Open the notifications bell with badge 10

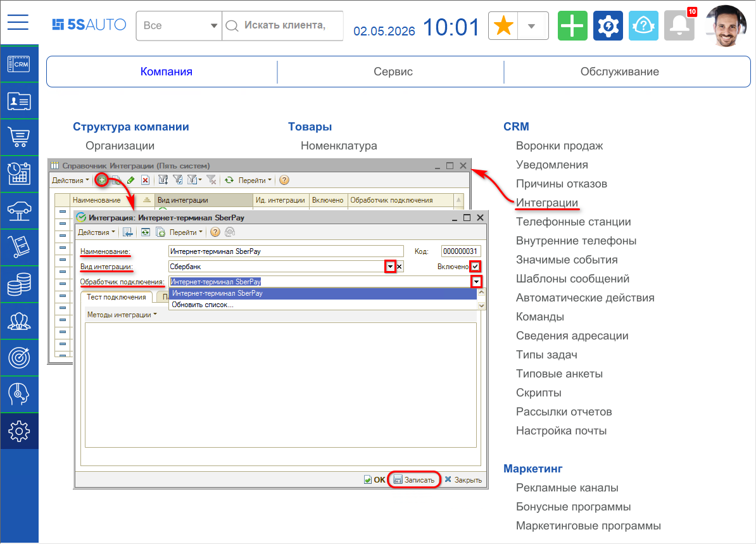pos(679,25)
